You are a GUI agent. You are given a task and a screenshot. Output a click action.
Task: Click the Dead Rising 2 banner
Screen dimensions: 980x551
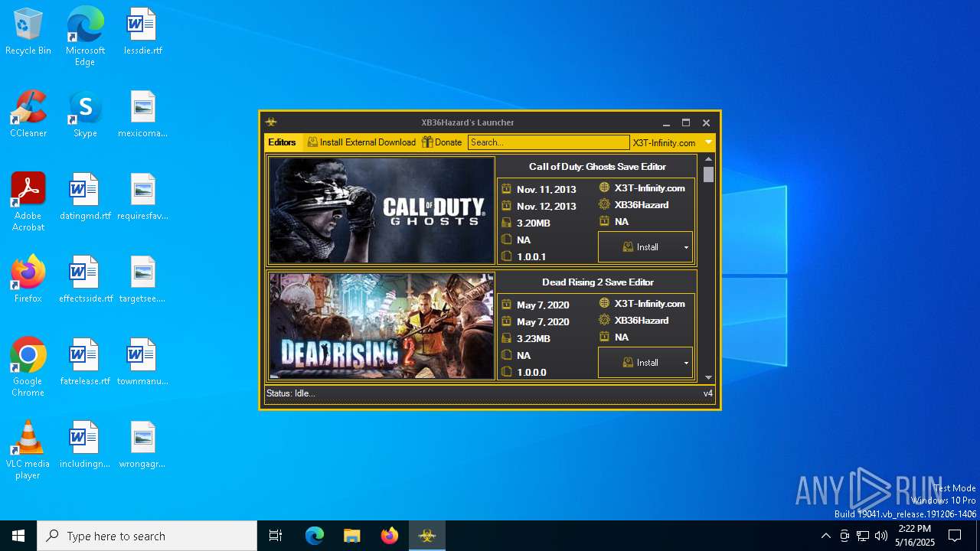click(x=381, y=325)
